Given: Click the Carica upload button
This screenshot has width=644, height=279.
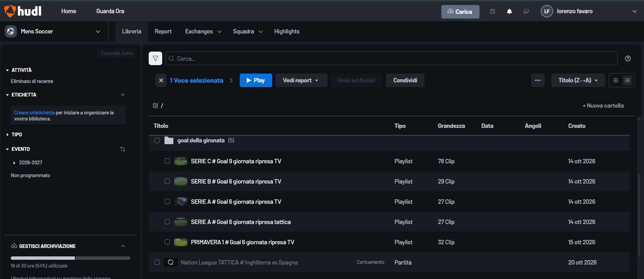Looking at the screenshot, I should 460,12.
